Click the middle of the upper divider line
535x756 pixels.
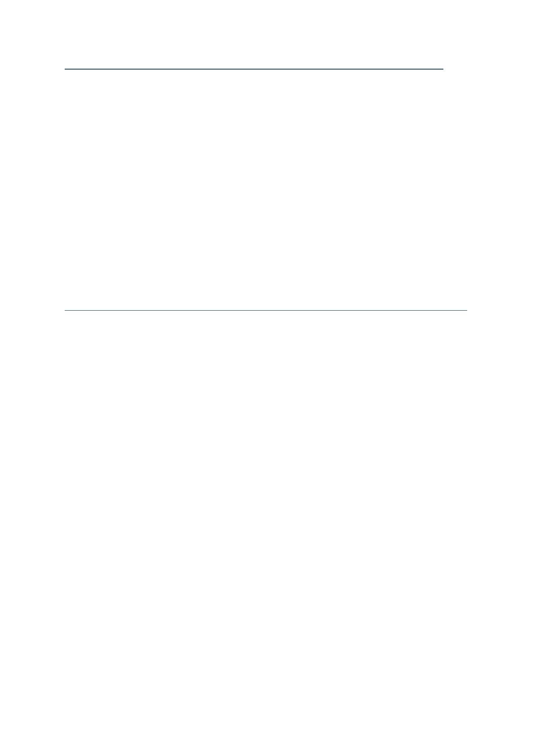[254, 69]
